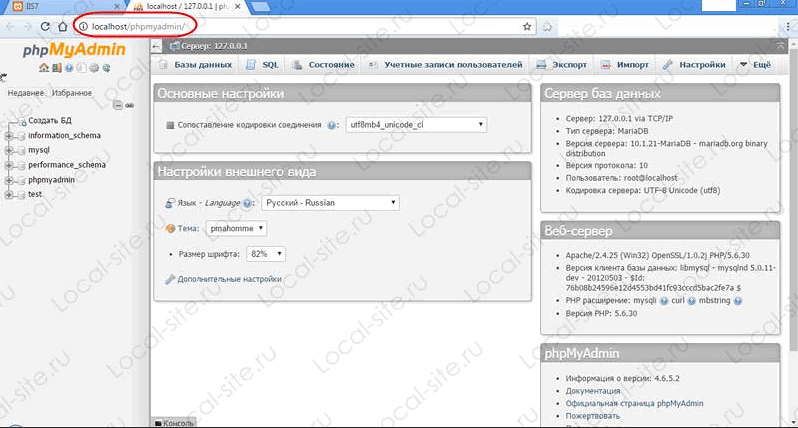The width and height of the screenshot is (798, 428).
Task: Open a new browser tab
Action: (261, 7)
